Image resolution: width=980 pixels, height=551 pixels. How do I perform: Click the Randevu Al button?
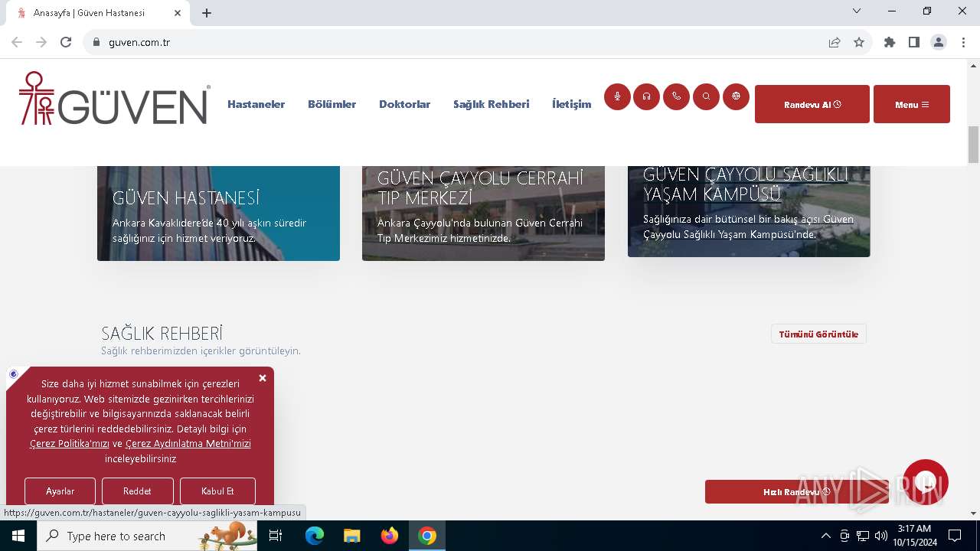(x=812, y=104)
